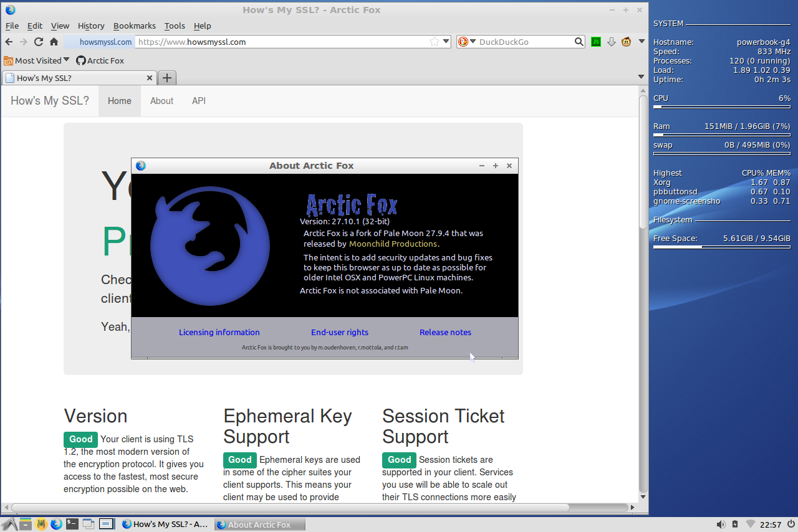Screen dimensions: 798x532
Task: Open the Edit menu
Action: point(35,26)
